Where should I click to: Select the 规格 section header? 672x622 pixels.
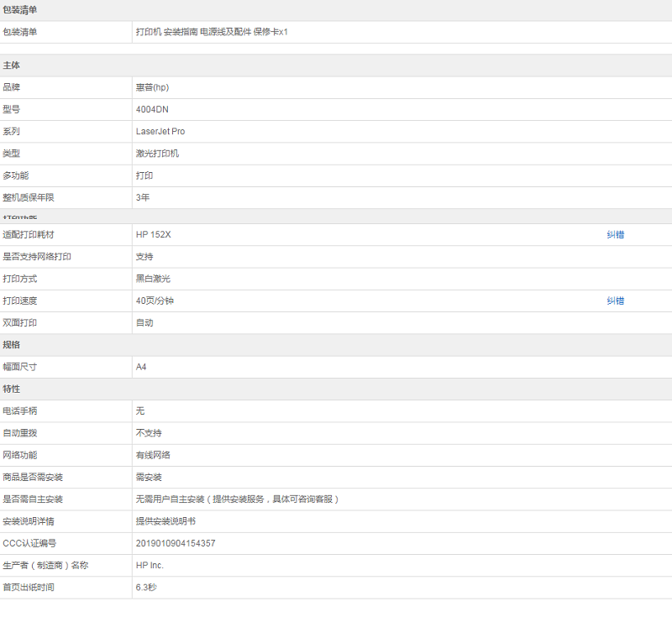pyautogui.click(x=11, y=345)
